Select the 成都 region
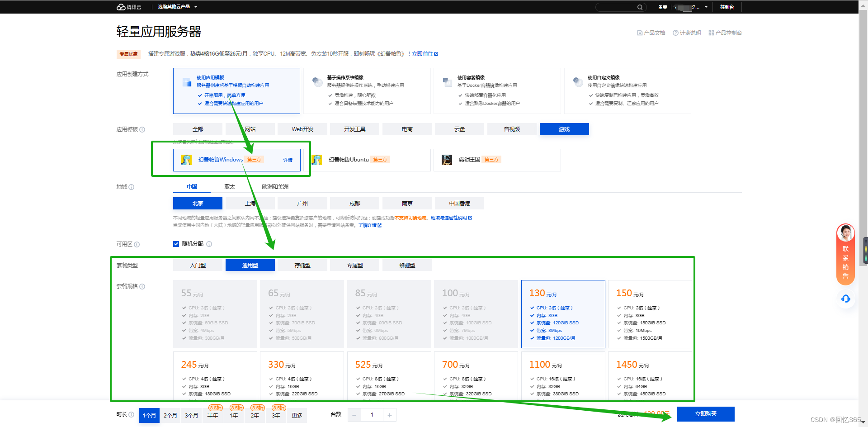This screenshot has height=427, width=868. [x=355, y=204]
